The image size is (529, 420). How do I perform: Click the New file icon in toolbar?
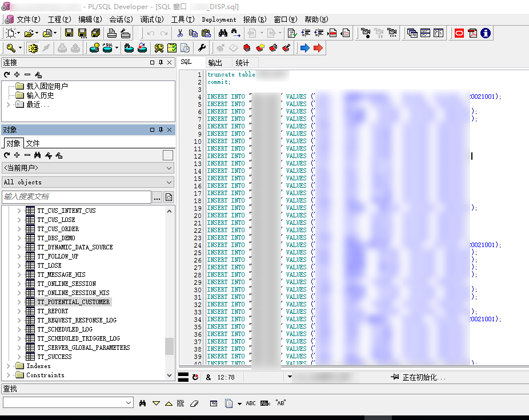point(11,33)
